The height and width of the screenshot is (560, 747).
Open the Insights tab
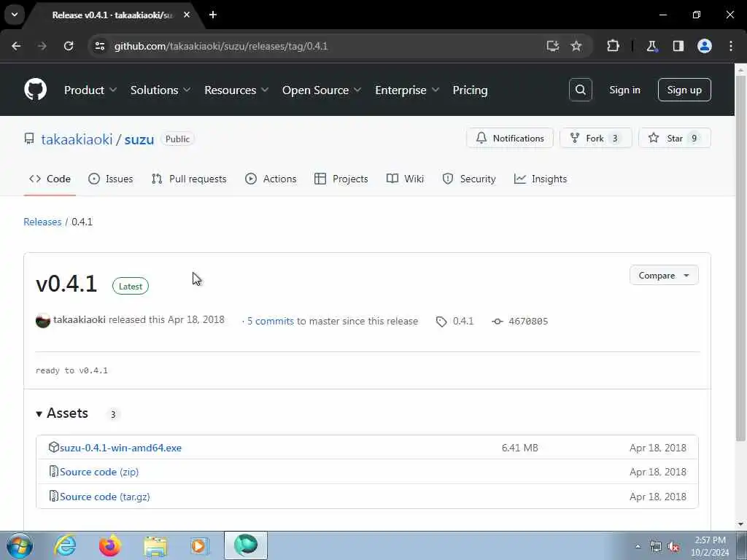(541, 179)
